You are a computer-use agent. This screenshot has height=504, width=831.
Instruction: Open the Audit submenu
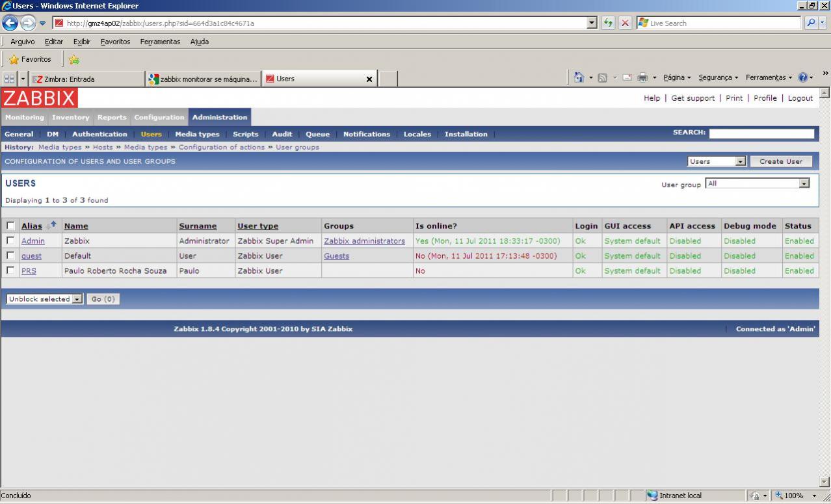click(x=282, y=134)
